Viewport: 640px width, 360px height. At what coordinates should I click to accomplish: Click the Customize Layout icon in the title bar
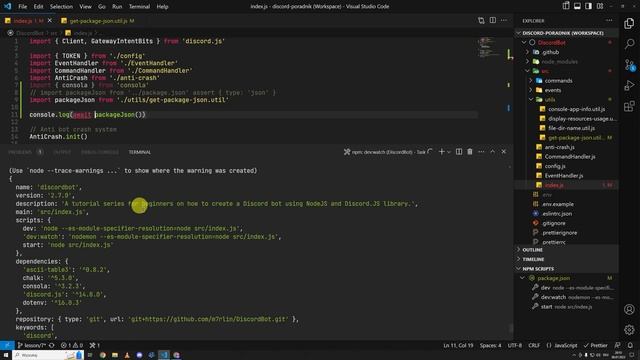600,6
